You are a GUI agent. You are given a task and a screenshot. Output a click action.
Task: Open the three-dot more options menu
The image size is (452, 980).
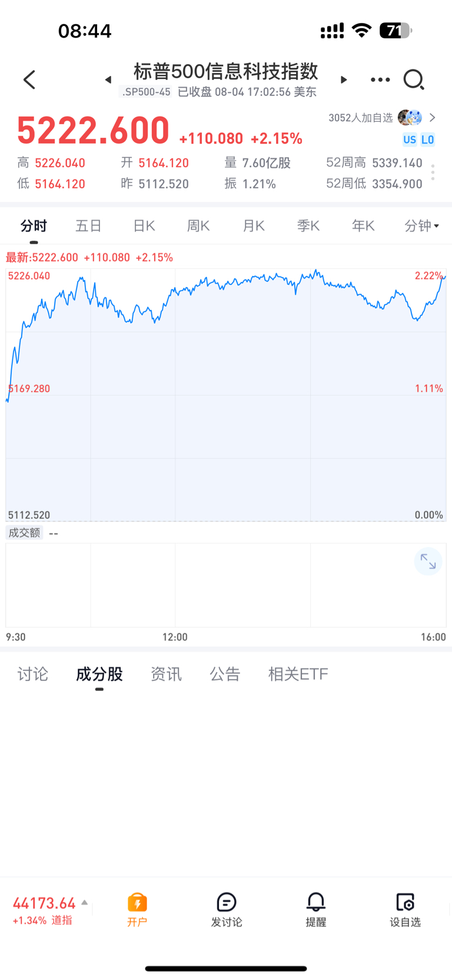380,79
